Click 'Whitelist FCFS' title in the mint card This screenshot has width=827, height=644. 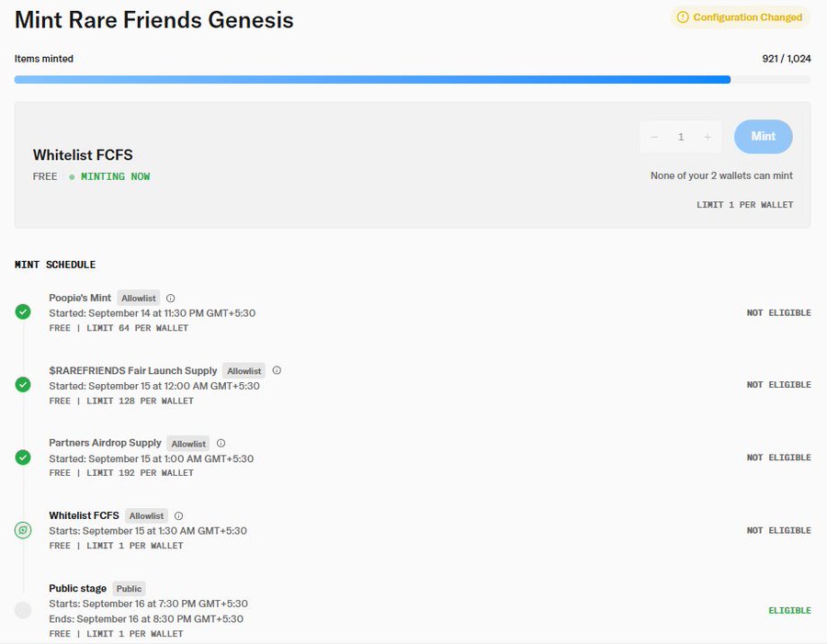coord(83,155)
